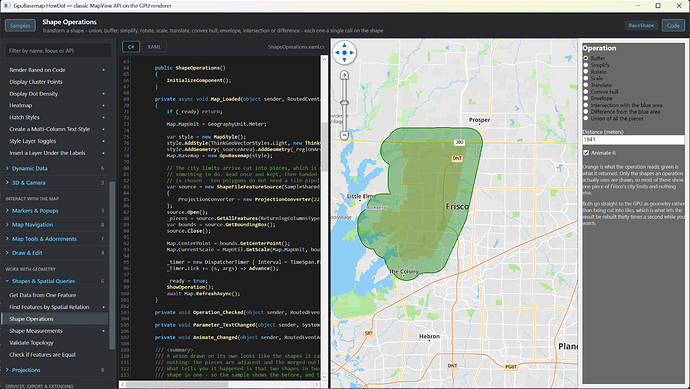Switch to the C# code tab
The image size is (690, 389).
click(131, 47)
